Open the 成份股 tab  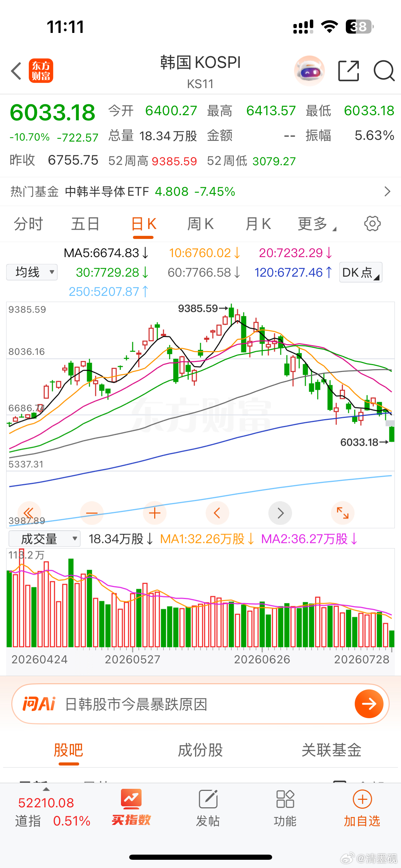tap(200, 750)
